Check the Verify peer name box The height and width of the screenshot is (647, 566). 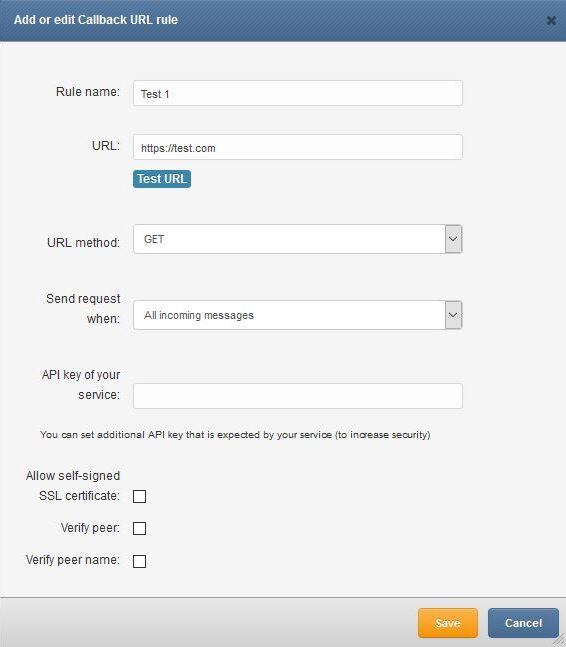point(139,561)
